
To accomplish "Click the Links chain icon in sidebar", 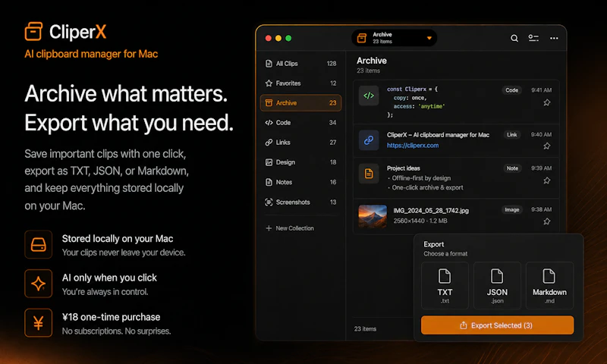I will point(269,143).
